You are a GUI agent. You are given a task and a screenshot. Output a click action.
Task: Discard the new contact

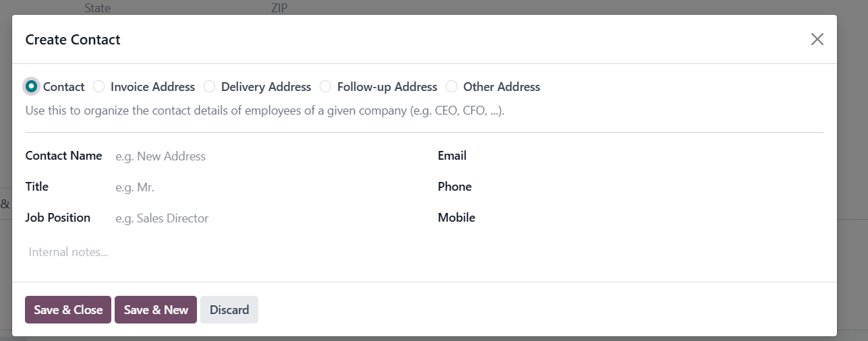click(x=229, y=310)
